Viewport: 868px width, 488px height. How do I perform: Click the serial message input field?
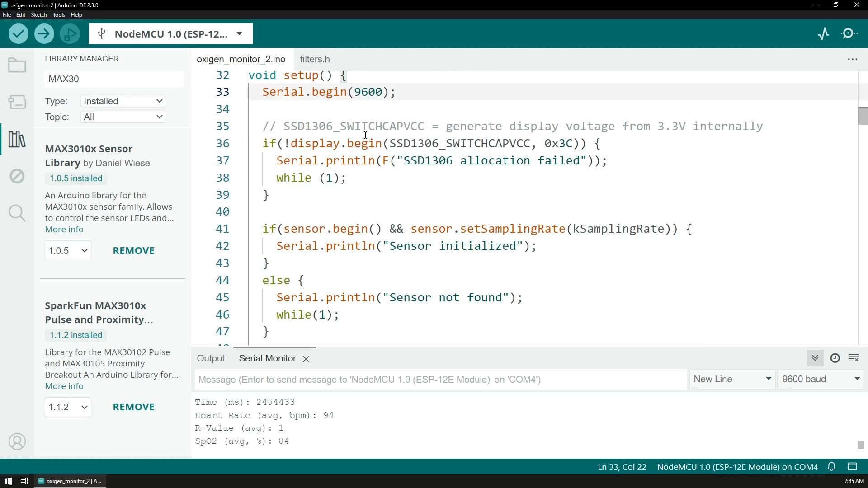tap(441, 380)
